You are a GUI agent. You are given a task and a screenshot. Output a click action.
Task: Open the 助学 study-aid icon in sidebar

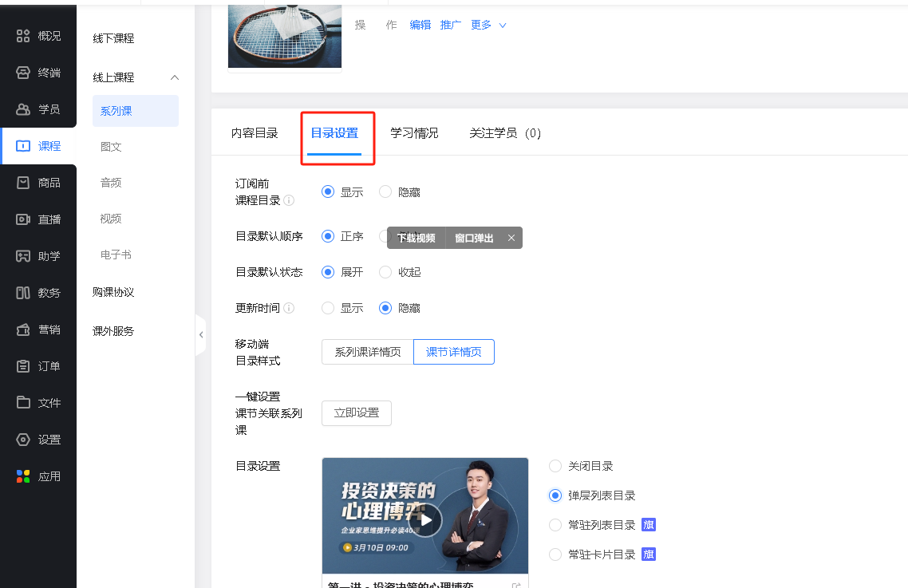click(22, 256)
